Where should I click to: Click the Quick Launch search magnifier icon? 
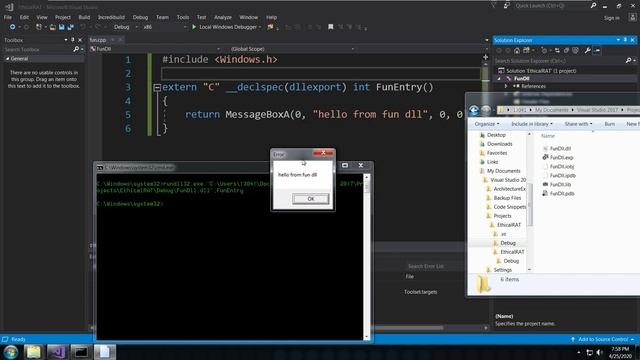pyautogui.click(x=593, y=6)
